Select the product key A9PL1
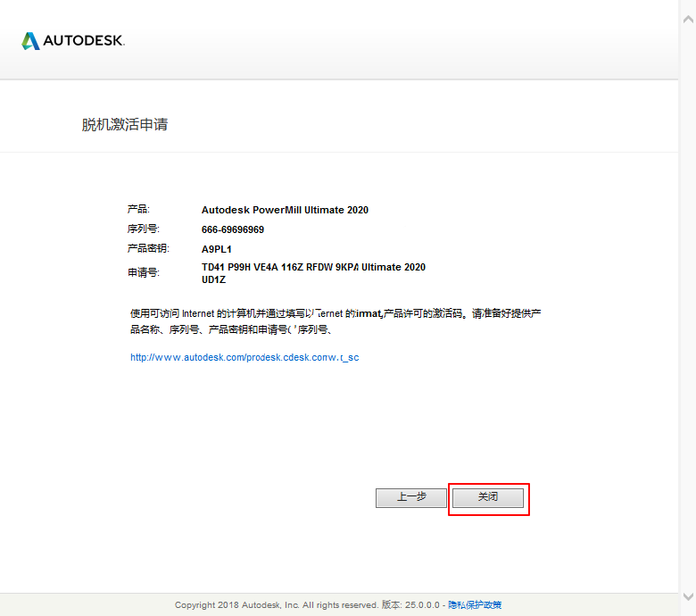696x616 pixels. coord(217,249)
